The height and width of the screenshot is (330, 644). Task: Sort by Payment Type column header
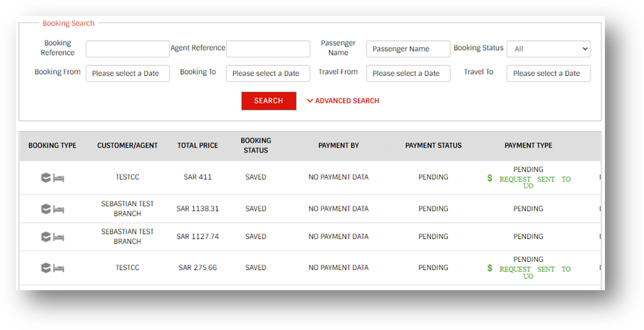pos(528,145)
